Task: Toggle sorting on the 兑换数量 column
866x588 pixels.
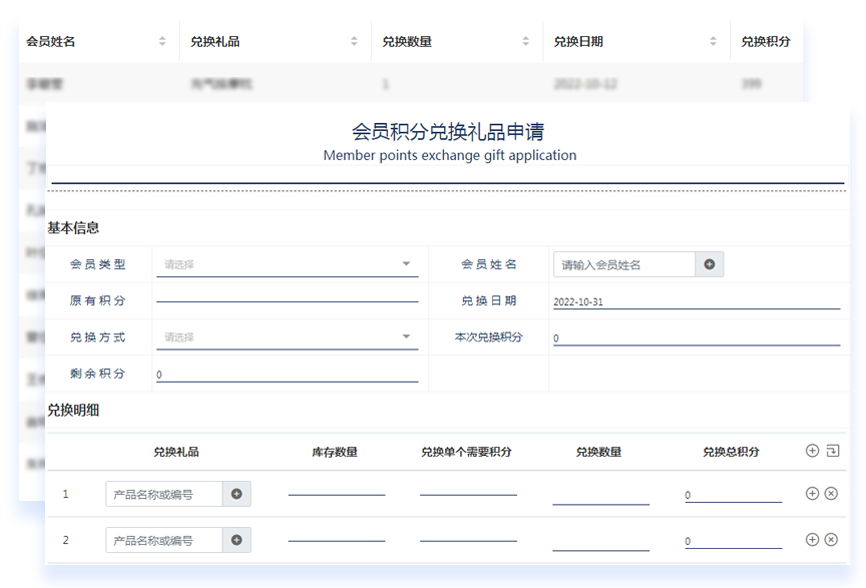Action: pos(526,42)
